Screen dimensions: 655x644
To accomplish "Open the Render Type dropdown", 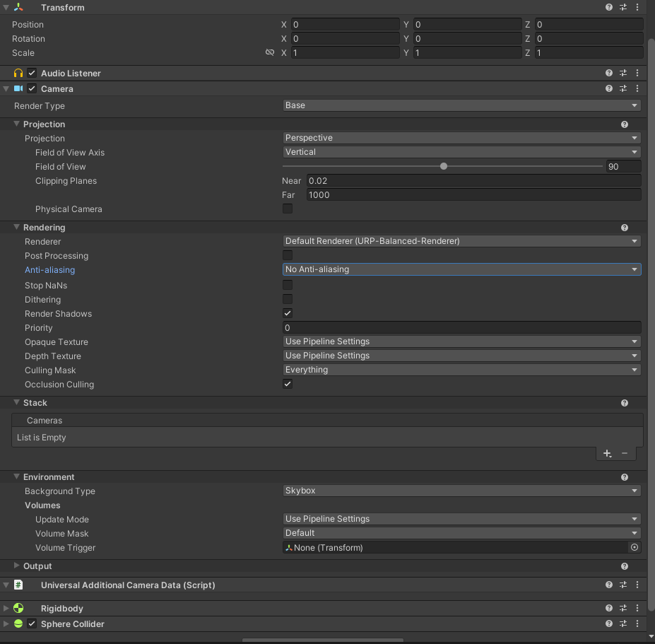I will point(461,105).
